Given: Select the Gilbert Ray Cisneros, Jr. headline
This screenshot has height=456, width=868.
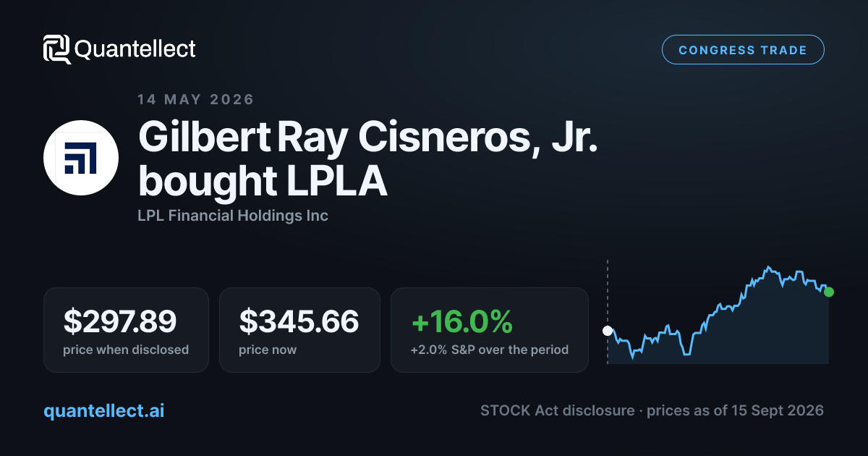Looking at the screenshot, I should pos(368,137).
